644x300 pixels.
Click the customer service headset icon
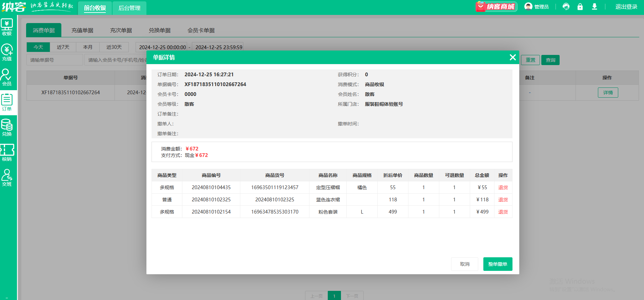click(566, 7)
